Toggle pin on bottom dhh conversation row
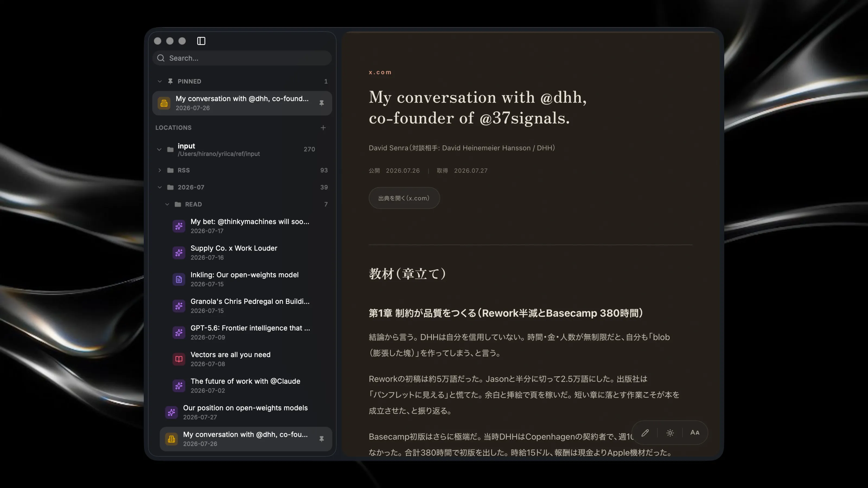The image size is (868, 488). 321,439
